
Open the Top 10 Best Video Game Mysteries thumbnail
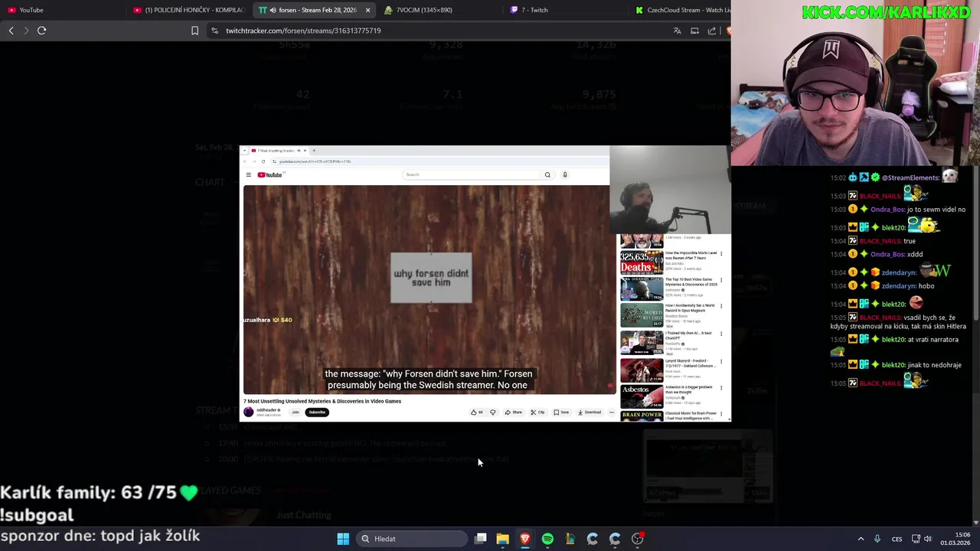(x=642, y=289)
